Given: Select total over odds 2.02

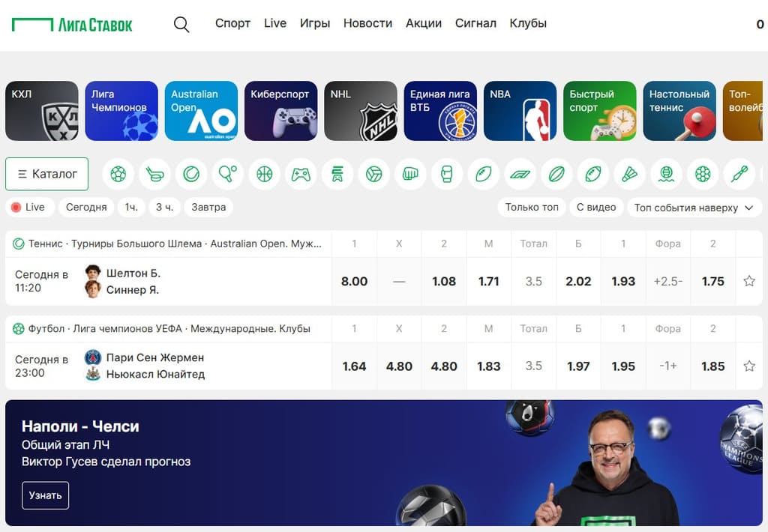Looking at the screenshot, I should tap(578, 282).
